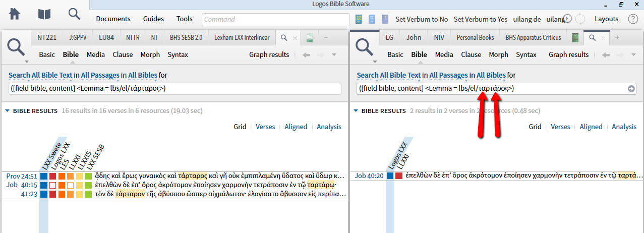Image resolution: width=644 pixels, height=233 pixels.
Task: Run the search with right query arrow
Action: pyautogui.click(x=631, y=89)
